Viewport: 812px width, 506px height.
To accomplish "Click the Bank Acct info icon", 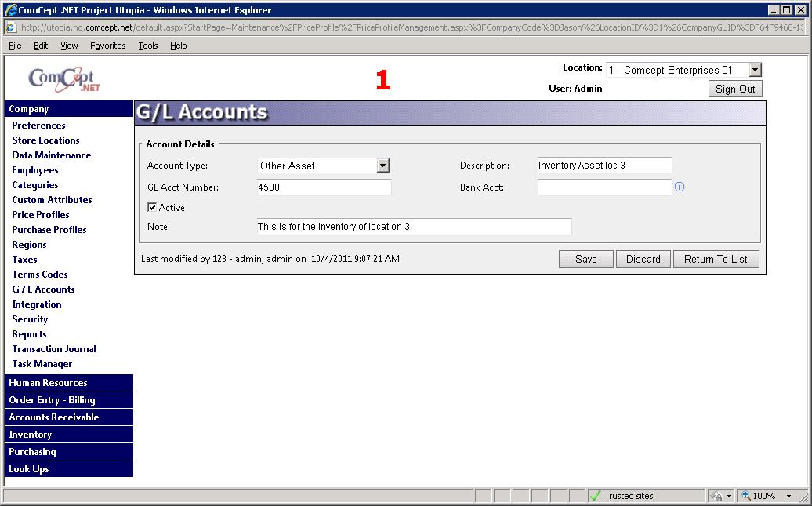I will tap(680, 187).
